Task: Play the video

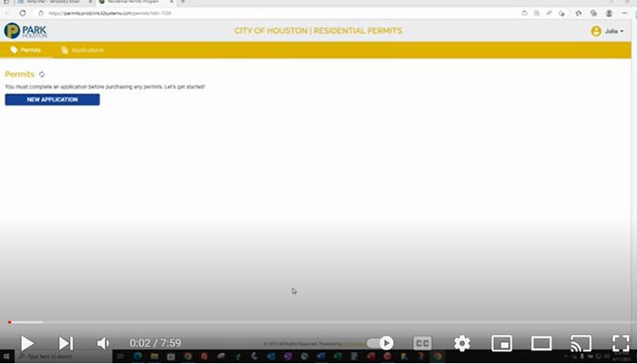Action: pos(27,343)
